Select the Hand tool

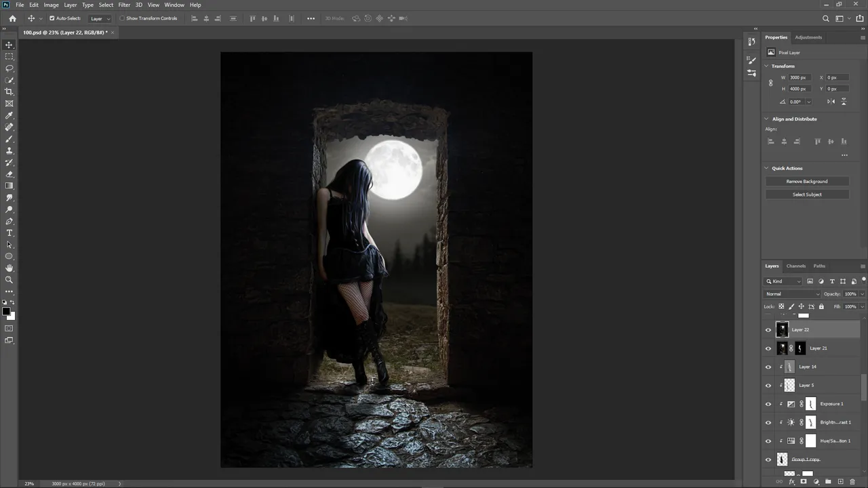pyautogui.click(x=9, y=268)
